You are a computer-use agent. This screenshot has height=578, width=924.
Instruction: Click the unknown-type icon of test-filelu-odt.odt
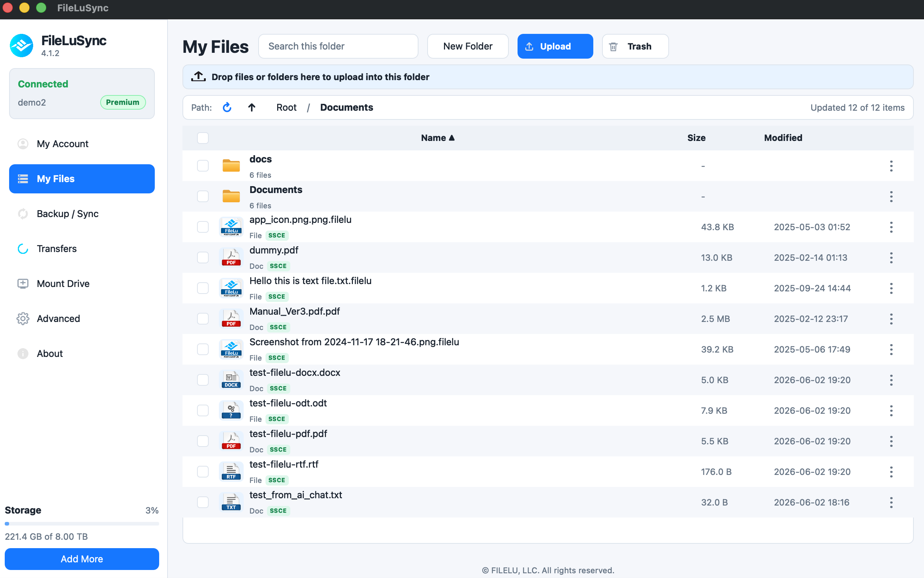[x=231, y=410]
